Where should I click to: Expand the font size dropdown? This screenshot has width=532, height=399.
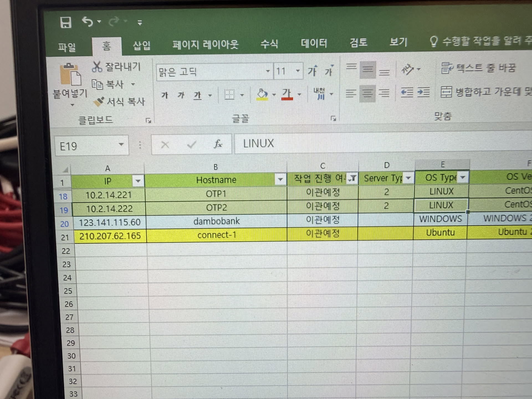point(298,71)
